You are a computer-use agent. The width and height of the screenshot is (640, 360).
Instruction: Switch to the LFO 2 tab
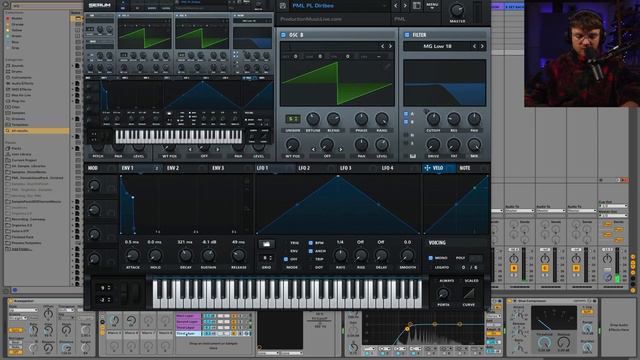coord(304,168)
